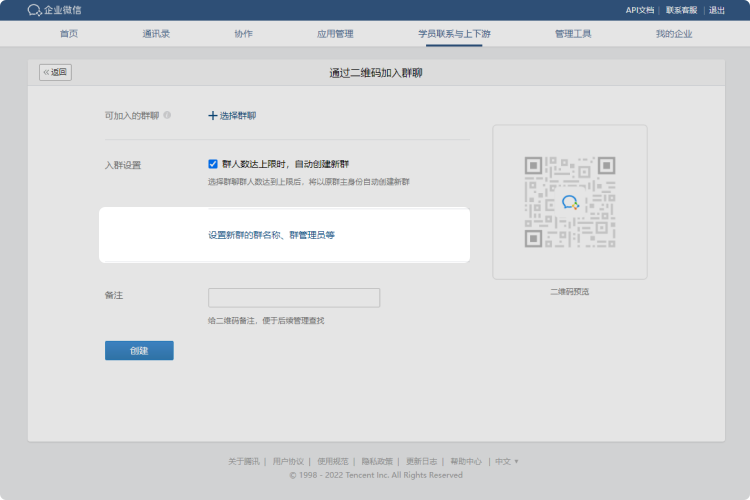The width and height of the screenshot is (750, 500).
Task: Focus the 备注 input field
Action: coord(294,298)
